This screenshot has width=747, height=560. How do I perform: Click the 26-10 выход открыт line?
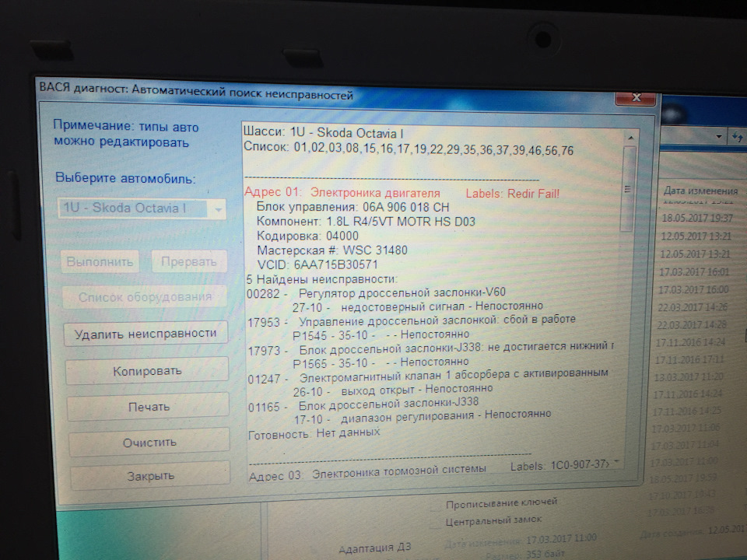point(392,390)
